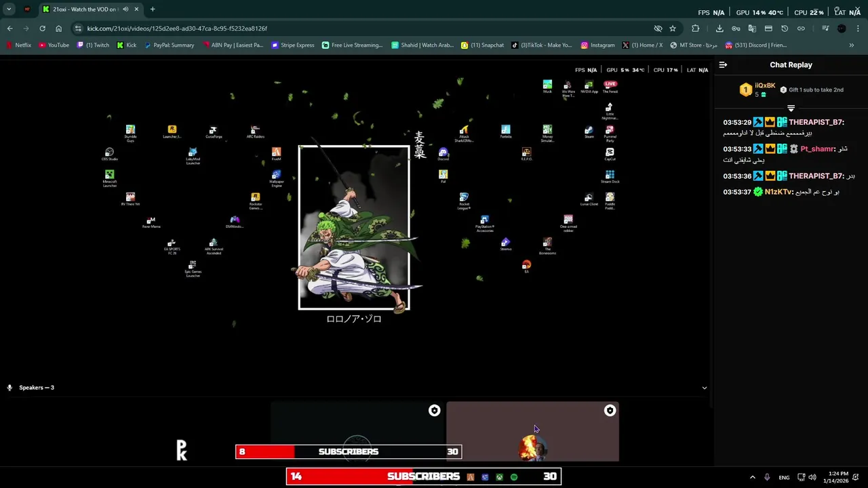Click the Zoro wallpaper picture in the video
Screen dimensions: 868x488
pos(354,228)
